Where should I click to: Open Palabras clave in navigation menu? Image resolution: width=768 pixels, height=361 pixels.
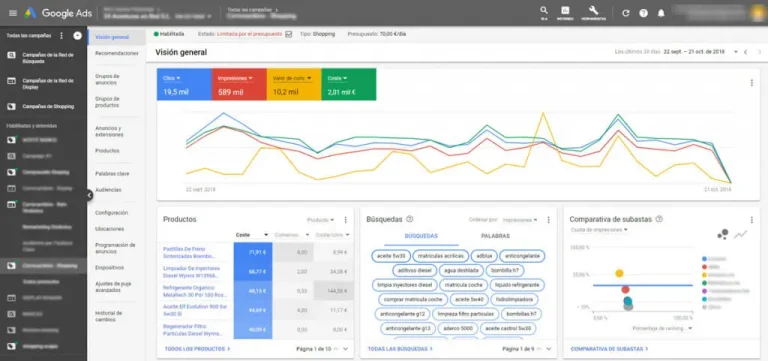[112, 173]
